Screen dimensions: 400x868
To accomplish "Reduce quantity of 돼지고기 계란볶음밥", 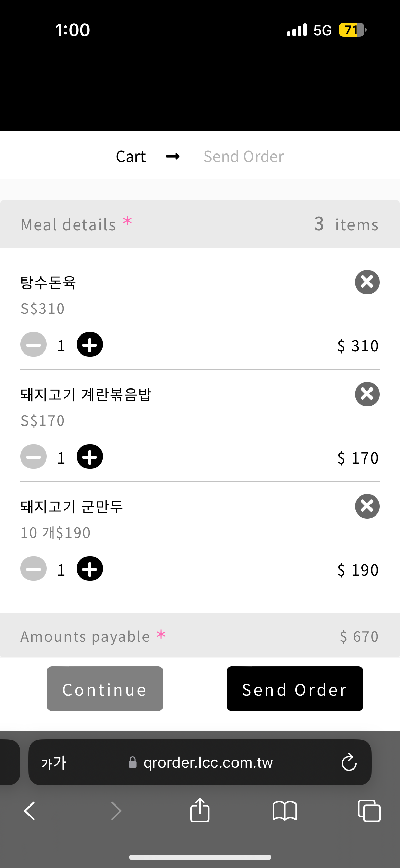I will tap(34, 456).
